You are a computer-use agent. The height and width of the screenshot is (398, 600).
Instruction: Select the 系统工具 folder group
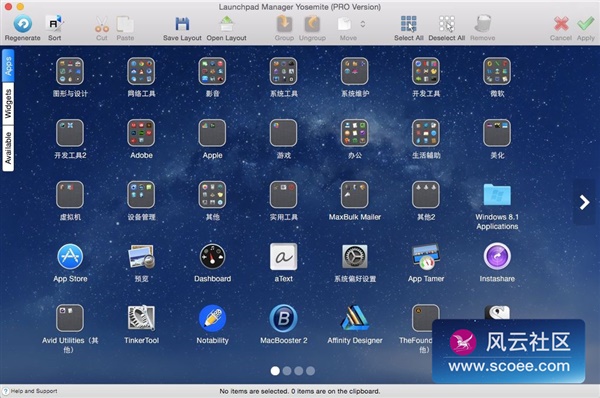pyautogui.click(x=284, y=71)
